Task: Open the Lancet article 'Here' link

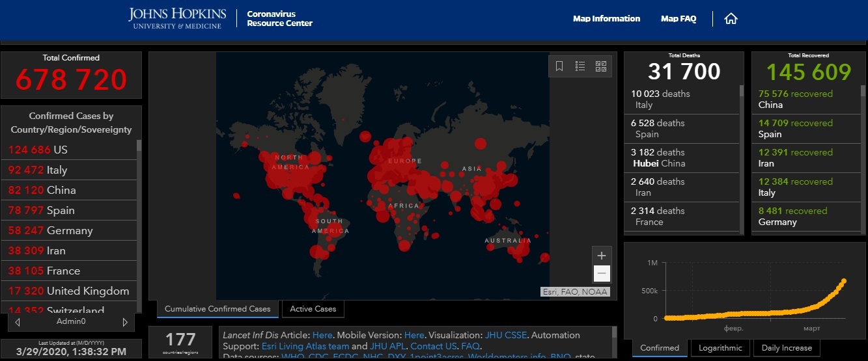Action: [x=322, y=335]
